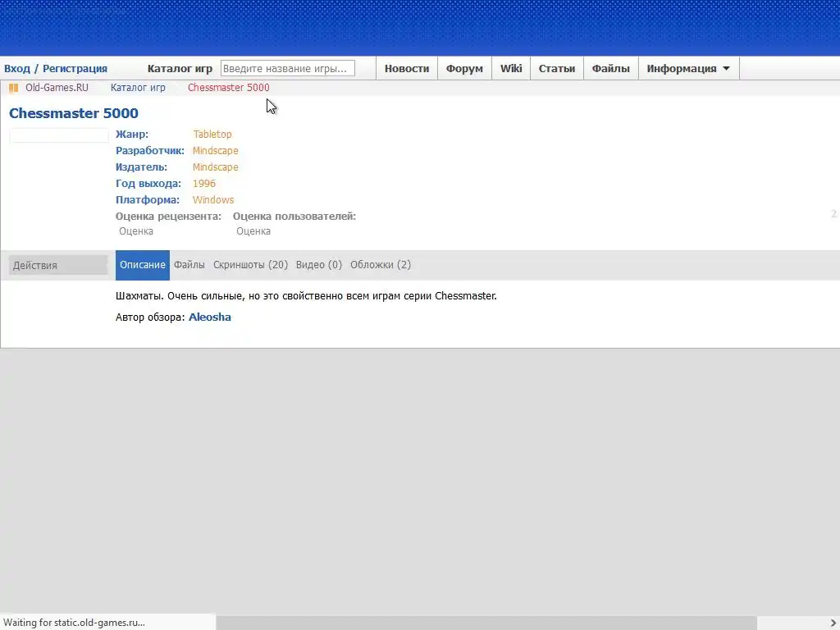Click the Регистрация link
The image size is (840, 630).
75,69
